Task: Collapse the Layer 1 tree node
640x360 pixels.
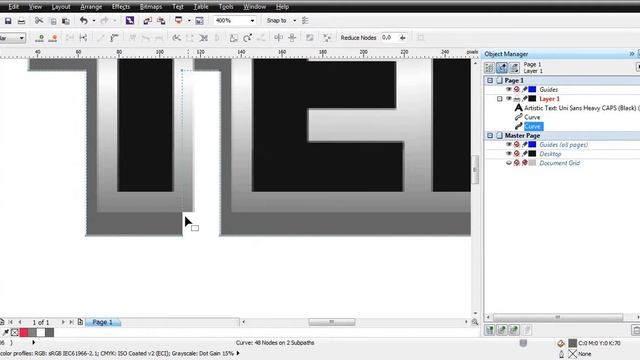Action: (x=500, y=99)
